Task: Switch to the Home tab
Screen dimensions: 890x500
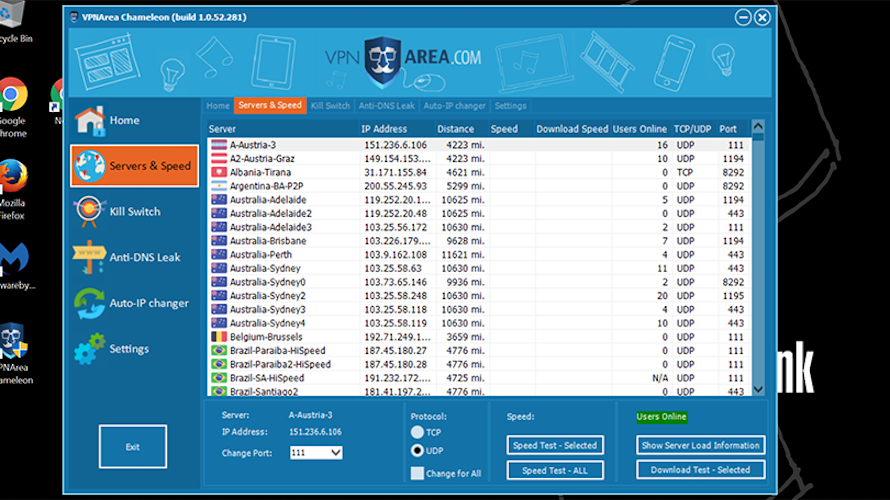Action: [218, 106]
